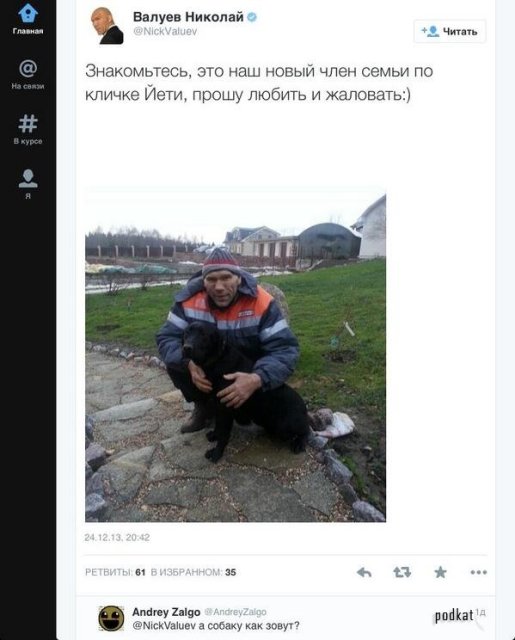515x640 pixels.
Task: Enlarge the photo of man with dog
Action: (x=235, y=355)
